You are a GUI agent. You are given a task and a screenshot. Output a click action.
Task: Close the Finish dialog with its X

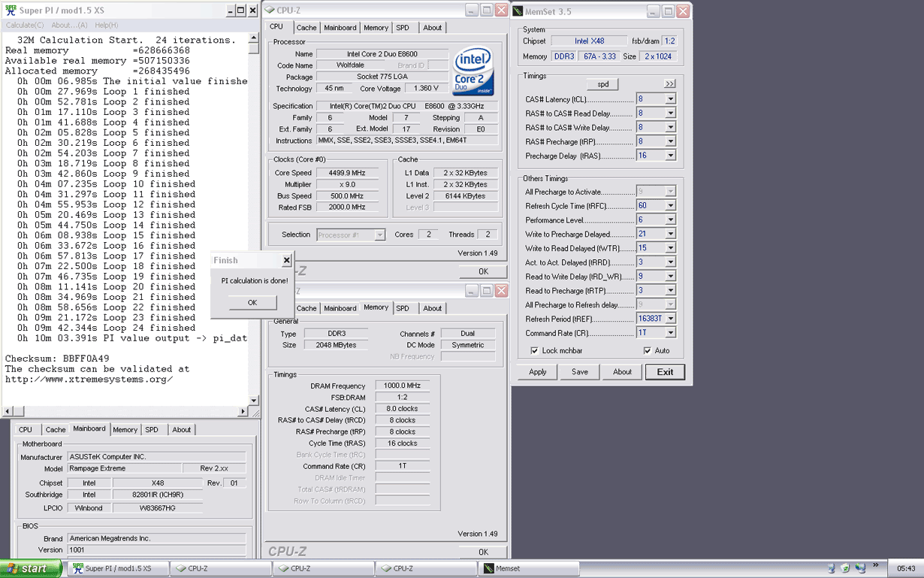(286, 260)
